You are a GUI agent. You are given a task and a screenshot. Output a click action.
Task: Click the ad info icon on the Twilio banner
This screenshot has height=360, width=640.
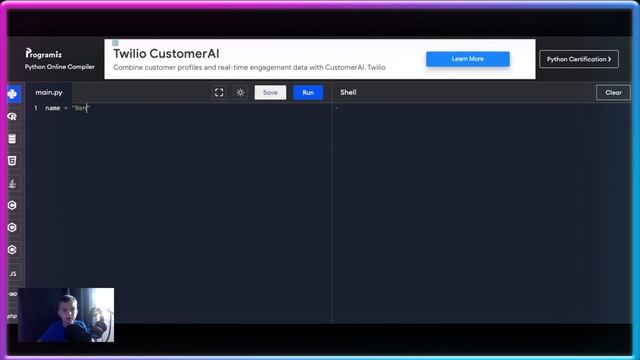(115, 43)
